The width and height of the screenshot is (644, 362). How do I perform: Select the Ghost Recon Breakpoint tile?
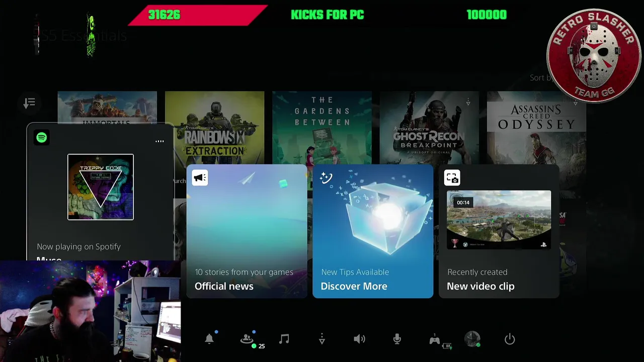(429, 127)
